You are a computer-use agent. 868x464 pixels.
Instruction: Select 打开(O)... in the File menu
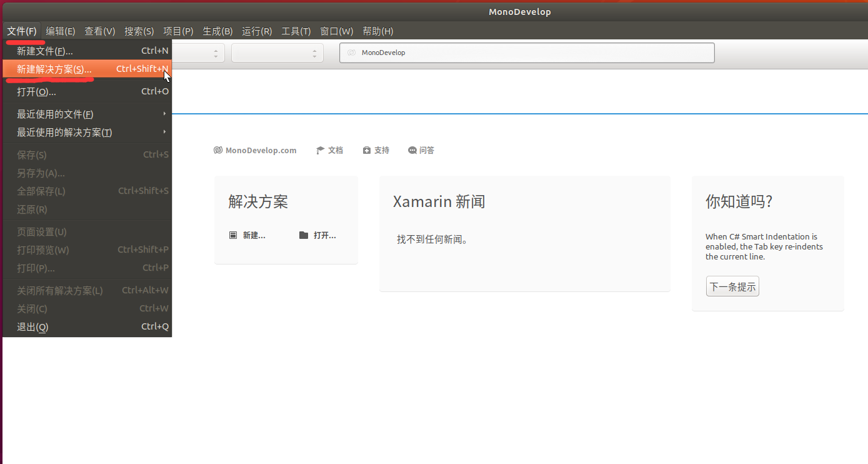click(x=36, y=92)
